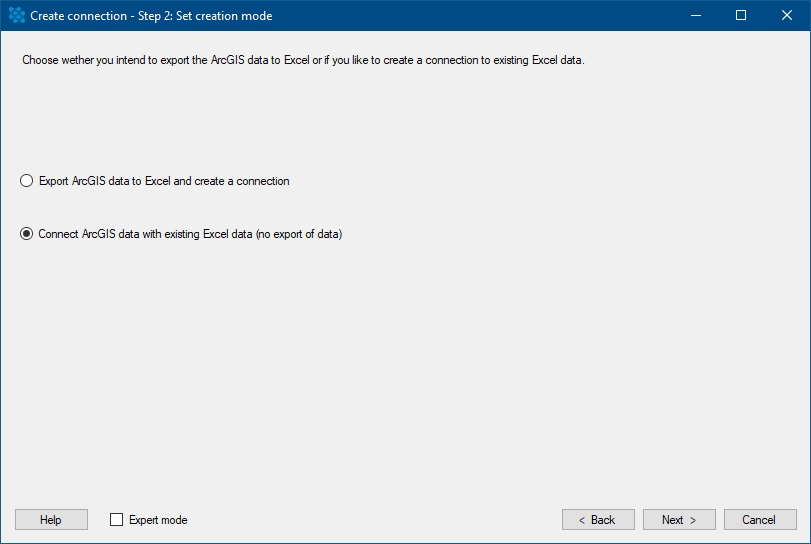Minimize the Create connection dialog
Image resolution: width=811 pixels, height=544 pixels.
coord(696,16)
